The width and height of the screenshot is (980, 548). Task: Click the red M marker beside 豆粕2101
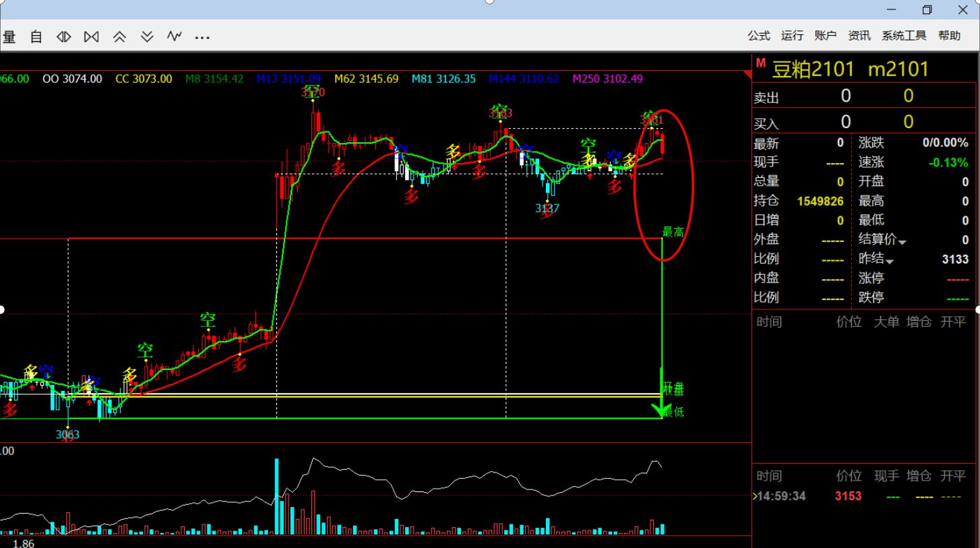pos(761,63)
